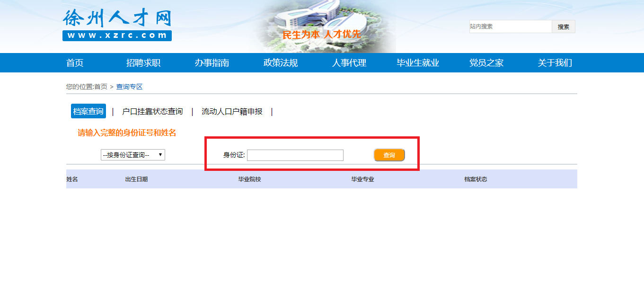644x302 pixels.
Task: Click the banner image with the 民生为本 人才优先 slogan
Action: [323, 26]
